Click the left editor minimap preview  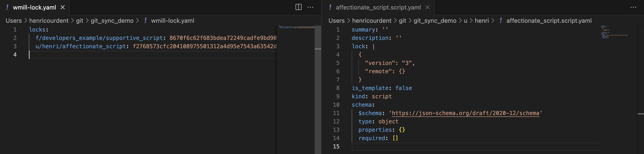pos(296,27)
